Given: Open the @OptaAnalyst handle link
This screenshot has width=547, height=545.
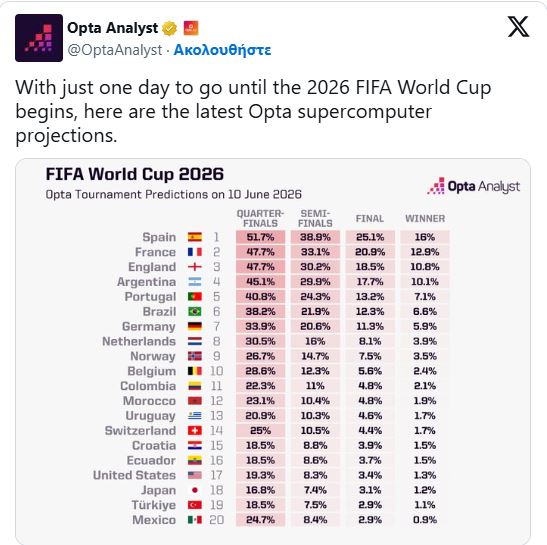Looking at the screenshot, I should coord(115,50).
